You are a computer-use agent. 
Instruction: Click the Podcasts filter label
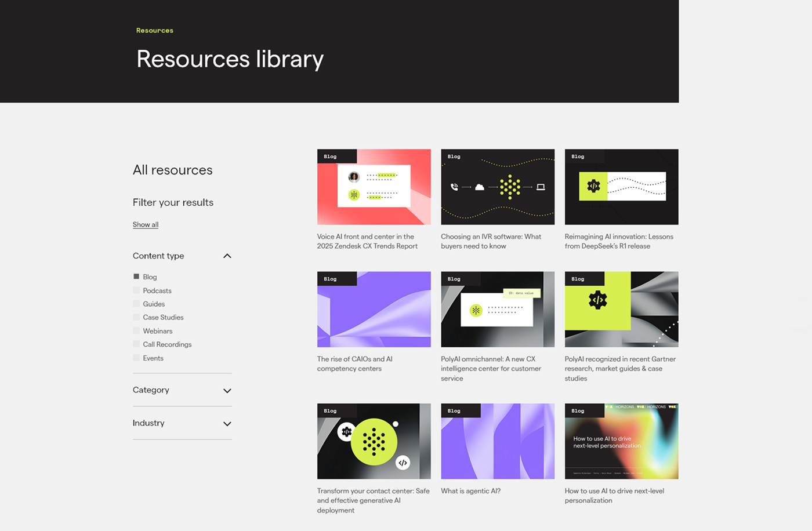click(x=157, y=290)
